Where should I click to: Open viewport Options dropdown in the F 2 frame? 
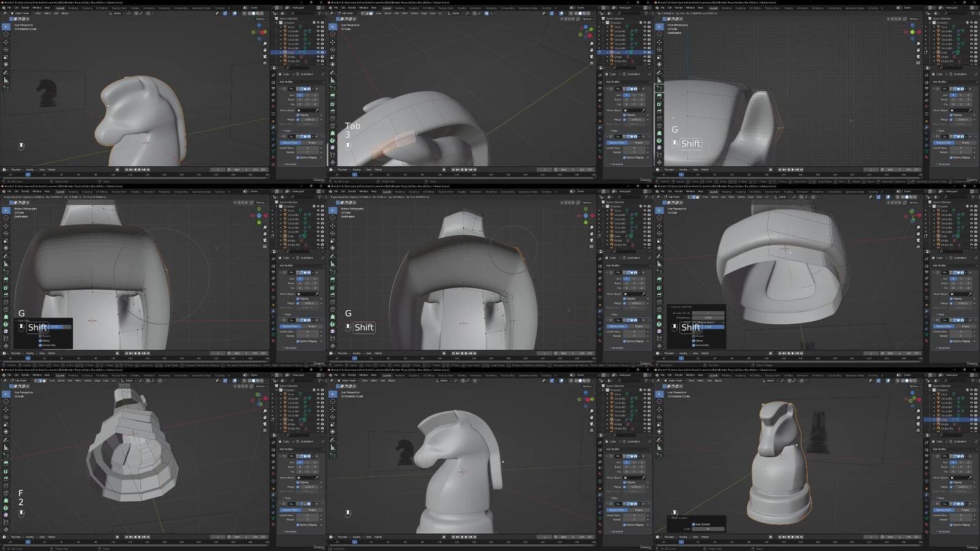262,386
